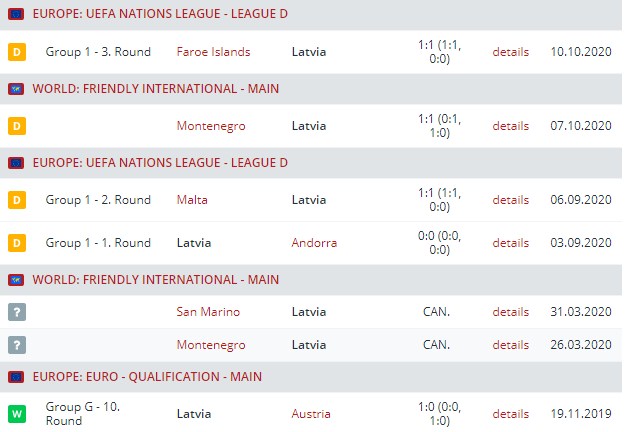626x432 pixels.
Task: Click the draw badge for Montenegro 1:1 match
Action: coord(16,126)
